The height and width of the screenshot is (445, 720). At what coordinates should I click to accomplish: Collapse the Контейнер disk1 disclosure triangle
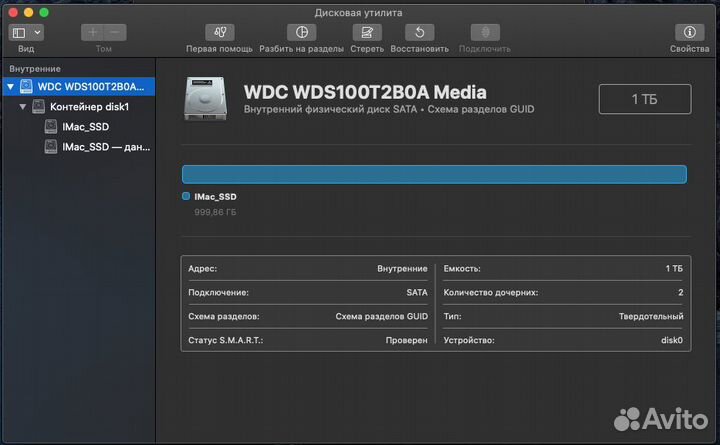pos(23,107)
